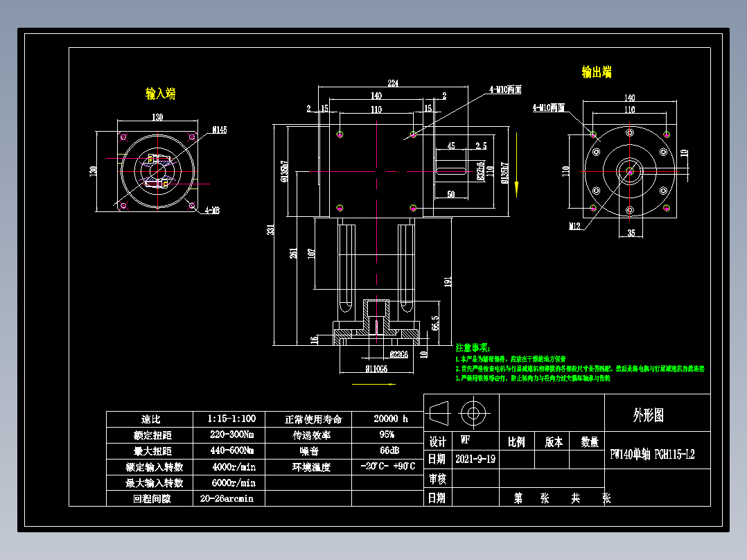Select the Ø145 leader annotation on the input flange
This screenshot has height=560, width=747.
click(220, 128)
